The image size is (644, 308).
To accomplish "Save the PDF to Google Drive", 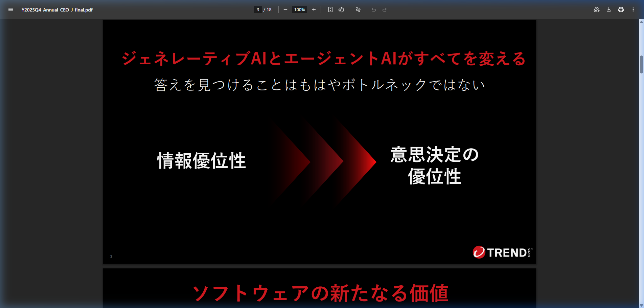I will [597, 9].
